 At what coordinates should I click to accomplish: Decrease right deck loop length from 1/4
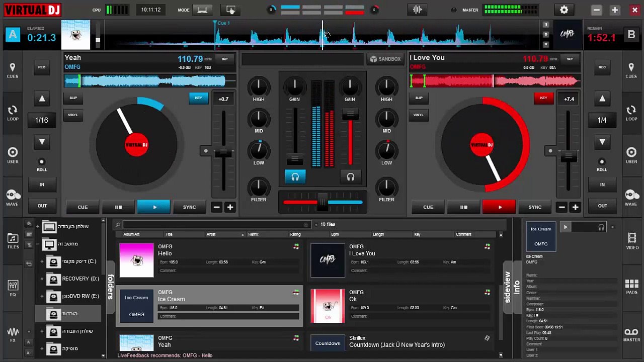click(602, 142)
